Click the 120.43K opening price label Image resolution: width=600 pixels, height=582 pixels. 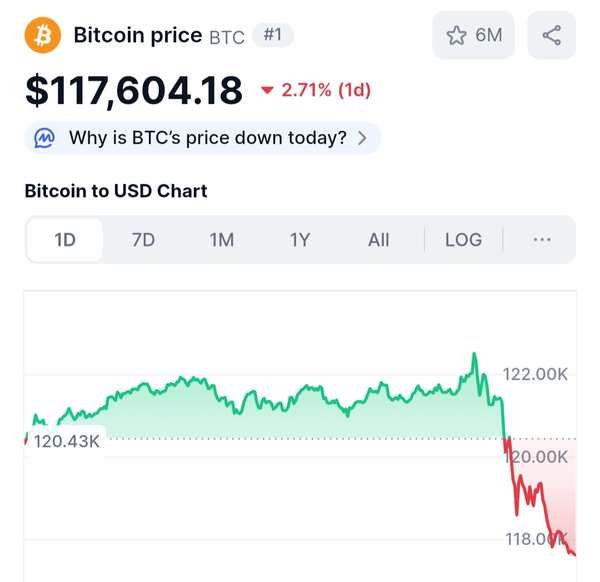(x=66, y=441)
